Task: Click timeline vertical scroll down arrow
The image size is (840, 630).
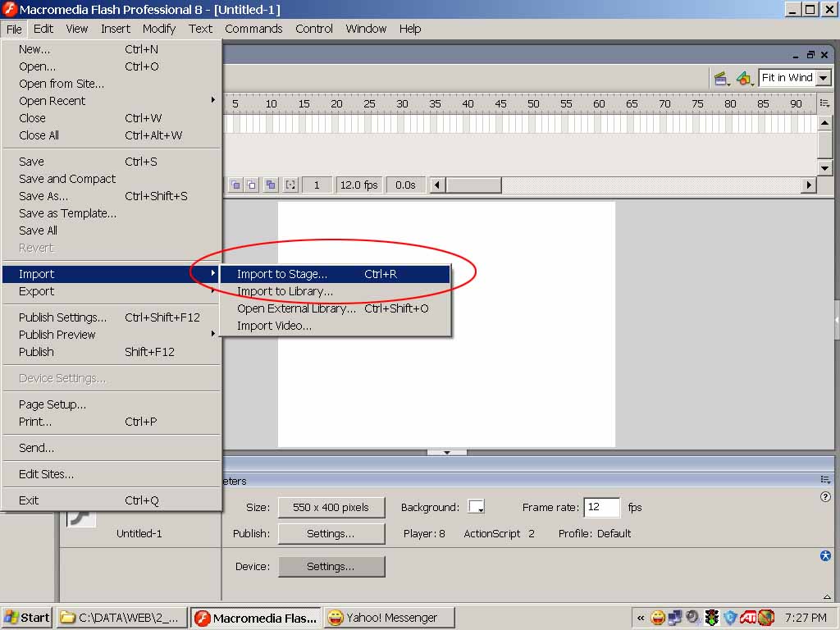Action: click(x=825, y=168)
